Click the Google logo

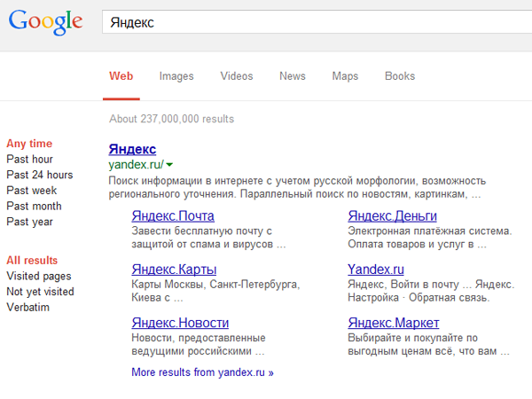click(46, 22)
